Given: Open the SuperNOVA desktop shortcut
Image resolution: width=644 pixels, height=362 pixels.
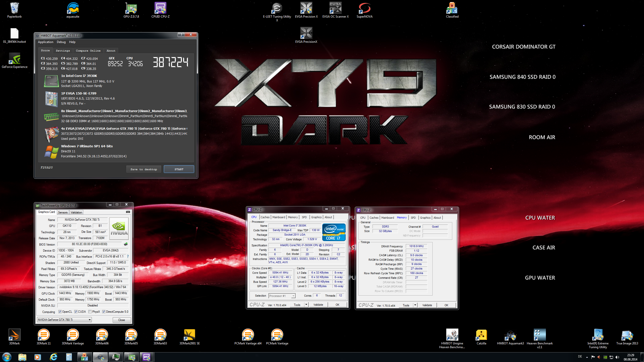Looking at the screenshot, I should pos(365,10).
